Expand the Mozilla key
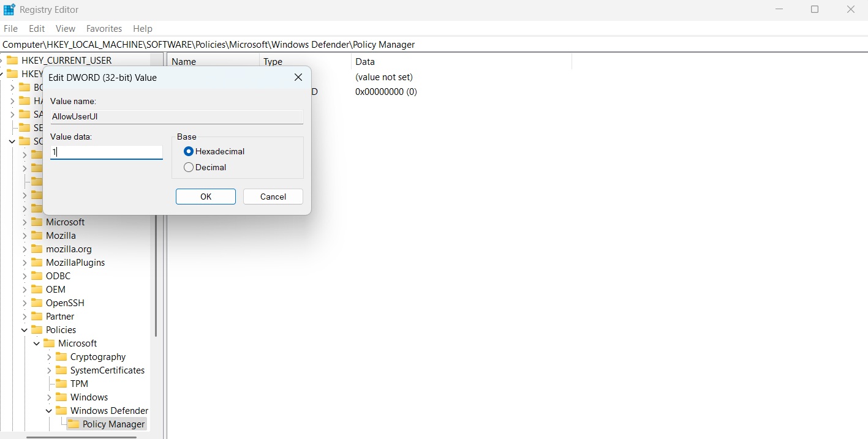The image size is (868, 439). click(25, 235)
